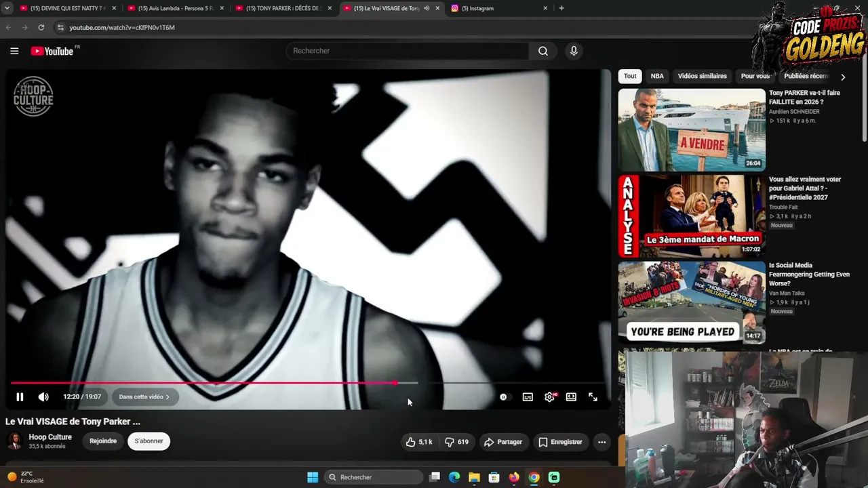The height and width of the screenshot is (488, 868).
Task: Open the YouTube guide hamburger menu
Action: pyautogui.click(x=14, y=51)
